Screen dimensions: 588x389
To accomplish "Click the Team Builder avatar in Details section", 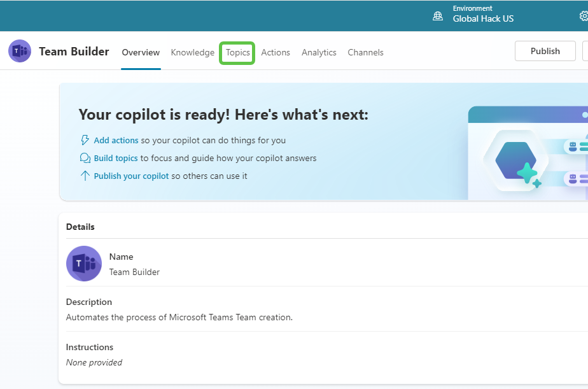I will point(83,264).
